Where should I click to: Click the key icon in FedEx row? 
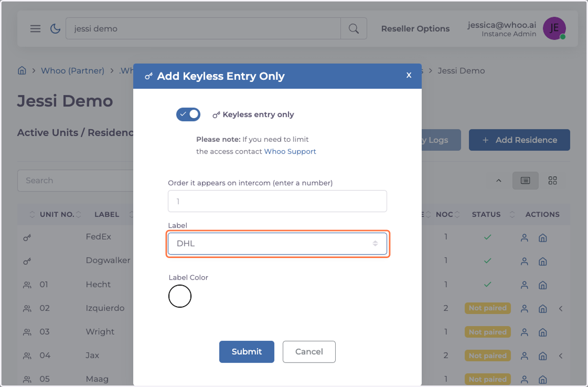coord(27,238)
